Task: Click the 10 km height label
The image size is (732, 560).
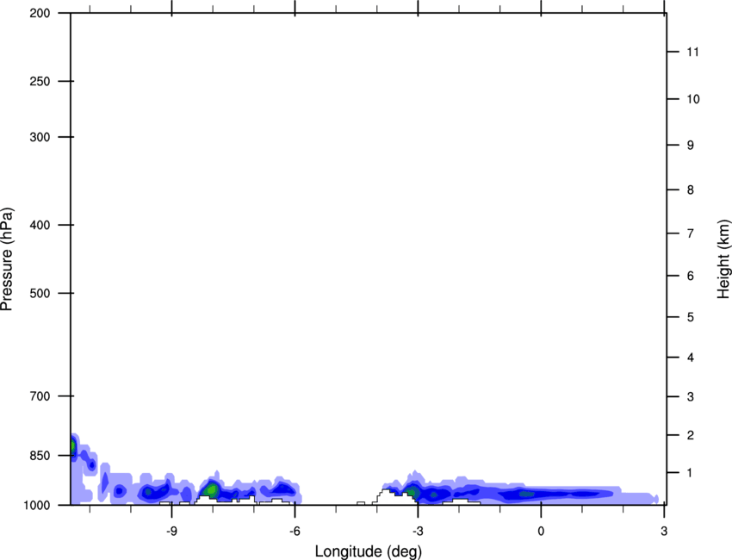Action: click(x=693, y=99)
